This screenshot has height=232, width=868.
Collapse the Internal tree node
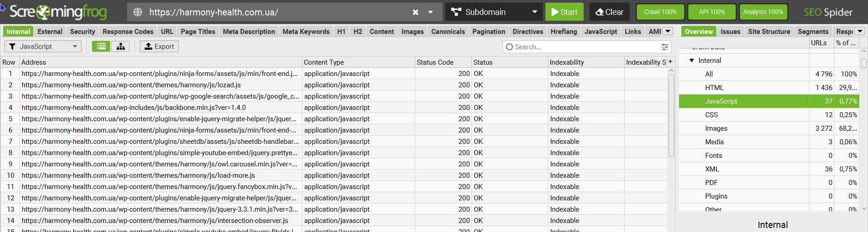692,61
